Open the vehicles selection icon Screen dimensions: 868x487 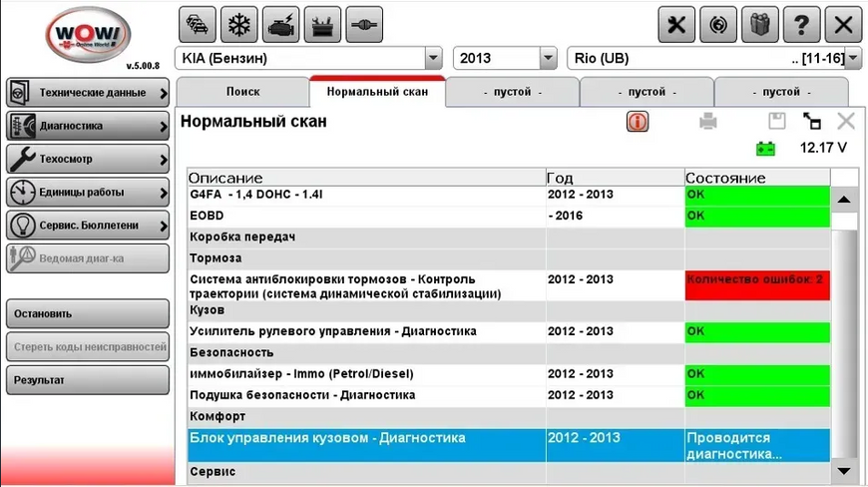[x=198, y=25]
